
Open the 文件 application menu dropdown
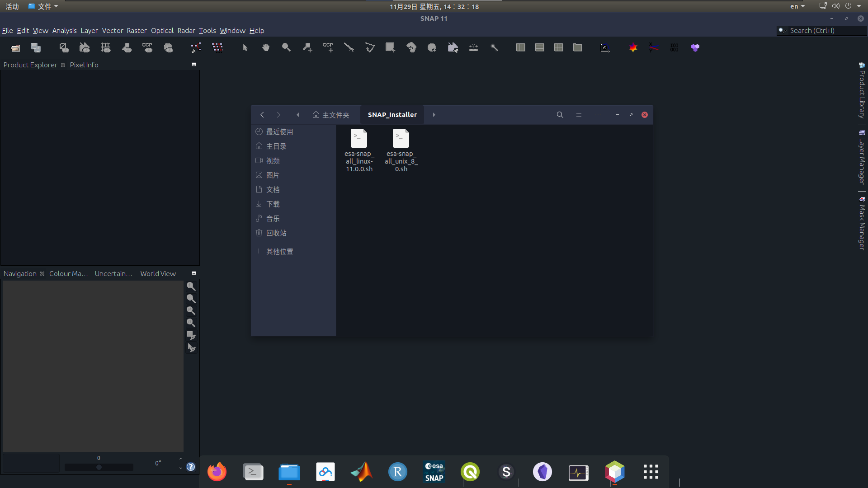[43, 6]
